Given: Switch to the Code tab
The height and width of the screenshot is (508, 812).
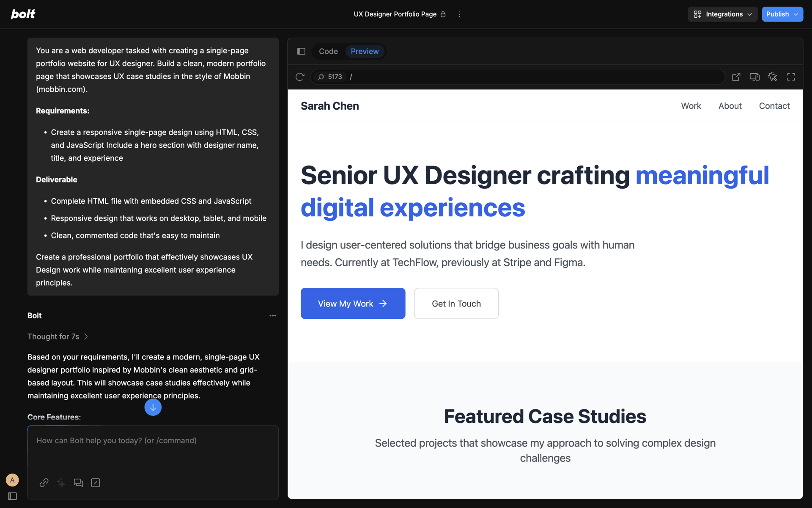Looking at the screenshot, I should coord(328,51).
